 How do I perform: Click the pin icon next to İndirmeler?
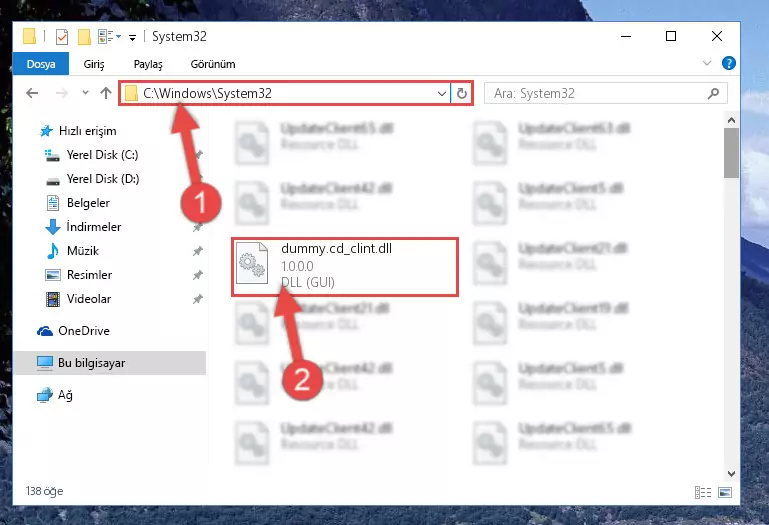197,227
